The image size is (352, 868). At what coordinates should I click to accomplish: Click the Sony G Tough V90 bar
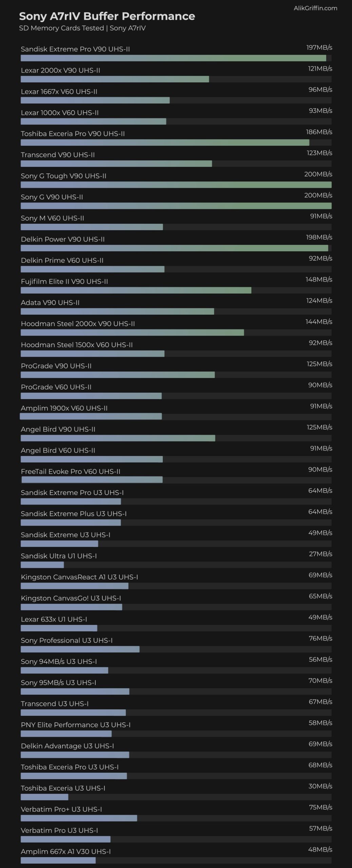pyautogui.click(x=176, y=185)
